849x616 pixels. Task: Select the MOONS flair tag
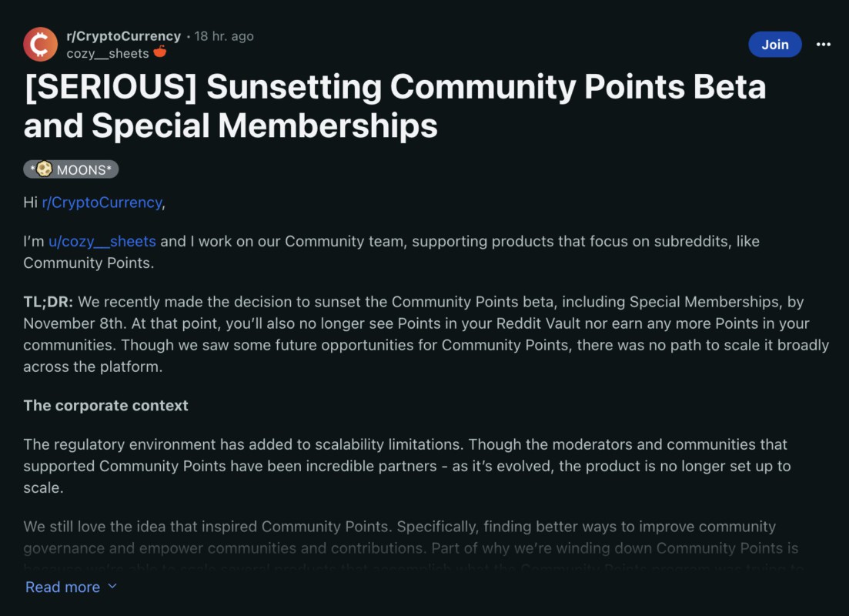pos(71,169)
